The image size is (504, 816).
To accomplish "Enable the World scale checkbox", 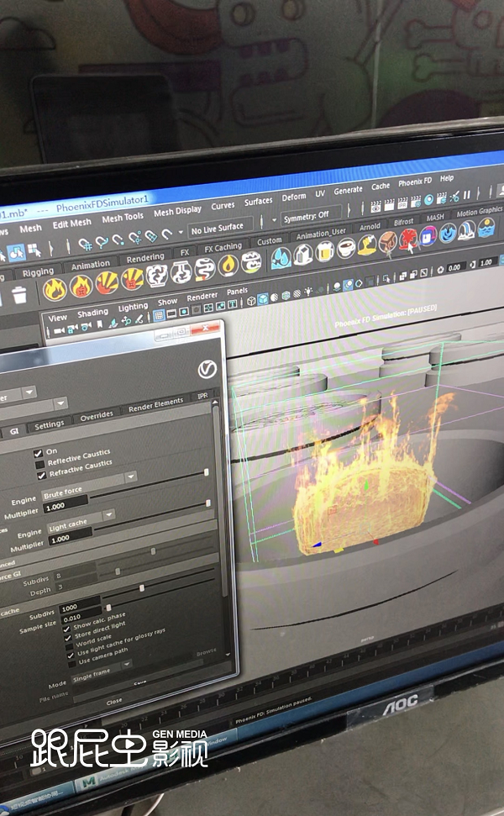I will (69, 646).
